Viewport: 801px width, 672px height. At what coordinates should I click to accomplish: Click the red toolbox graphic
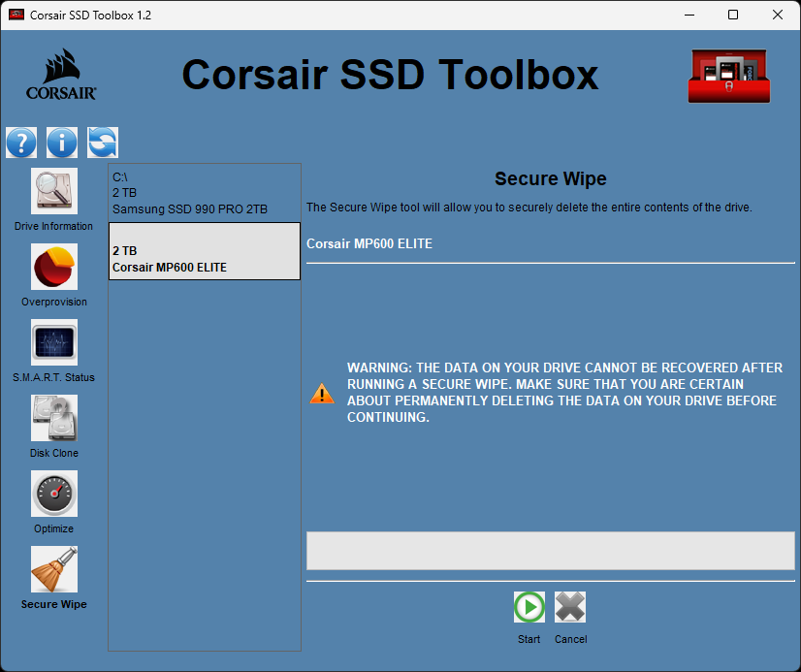coord(728,75)
